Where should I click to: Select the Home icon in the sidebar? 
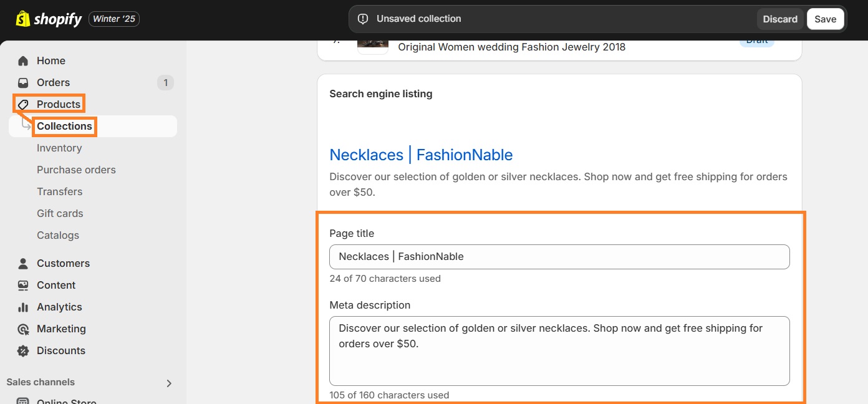tap(22, 60)
